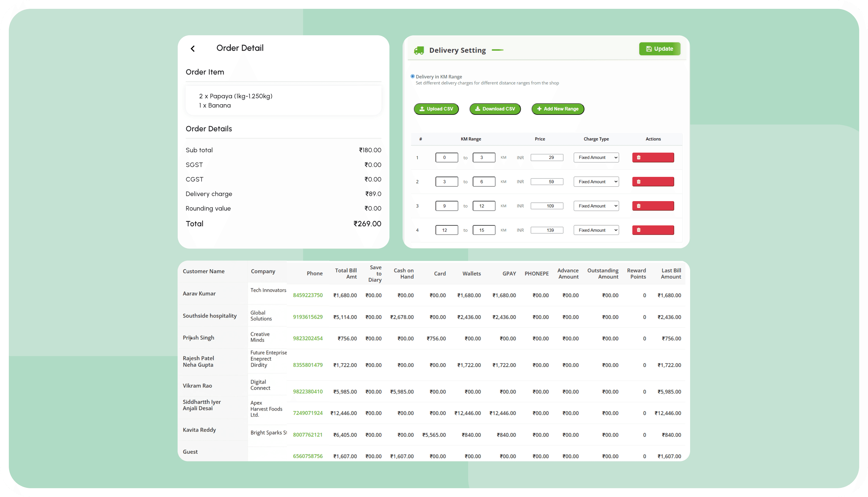Click phone number 9823202454 link

pyautogui.click(x=307, y=338)
